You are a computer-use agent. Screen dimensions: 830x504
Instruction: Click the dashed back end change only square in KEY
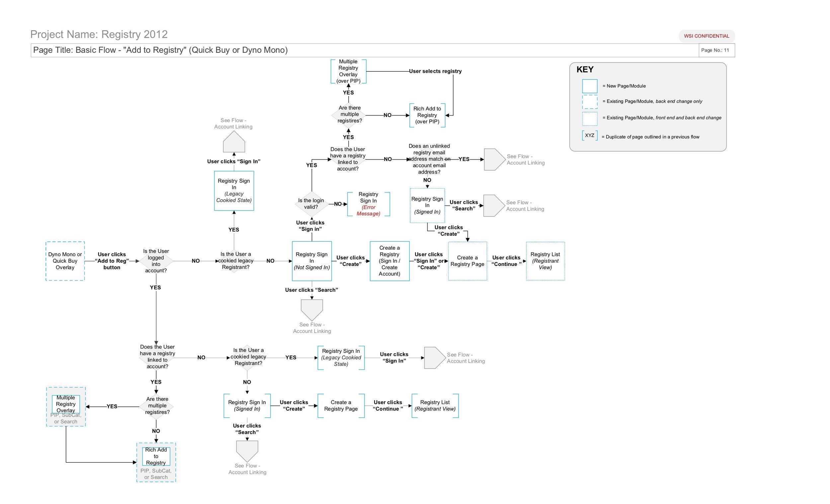(590, 102)
